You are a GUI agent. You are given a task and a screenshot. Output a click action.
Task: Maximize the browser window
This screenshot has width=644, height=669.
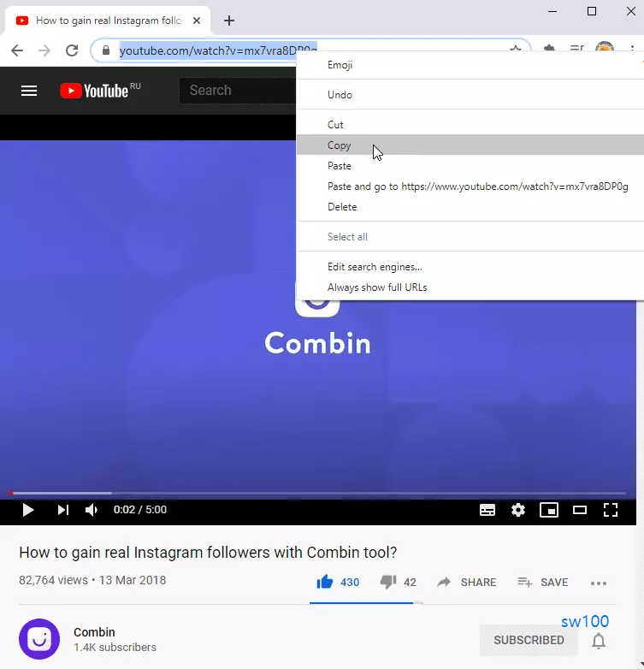click(592, 11)
